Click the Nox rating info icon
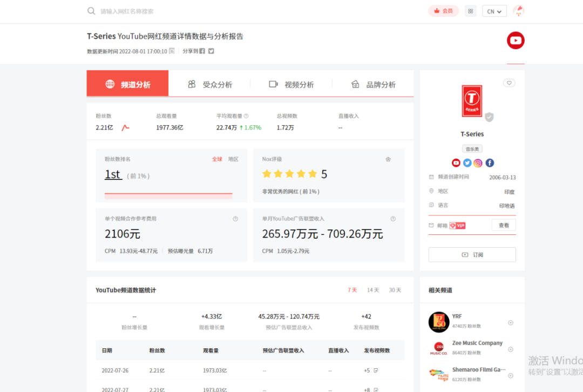Screen dimensions: 583x392 pos(388,159)
